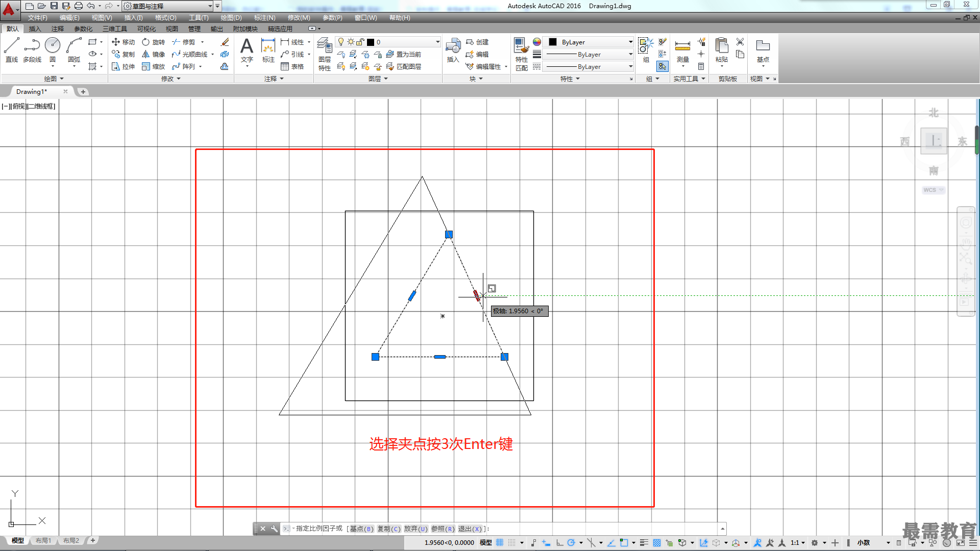This screenshot has width=980, height=551.
Task: Click the Stretch (拉伸) tool
Action: point(123,66)
